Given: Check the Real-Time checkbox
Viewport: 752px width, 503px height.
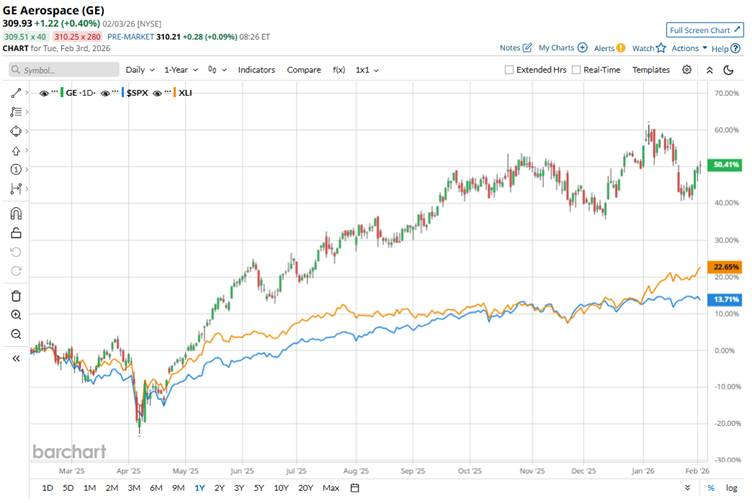Looking at the screenshot, I should click(x=575, y=70).
